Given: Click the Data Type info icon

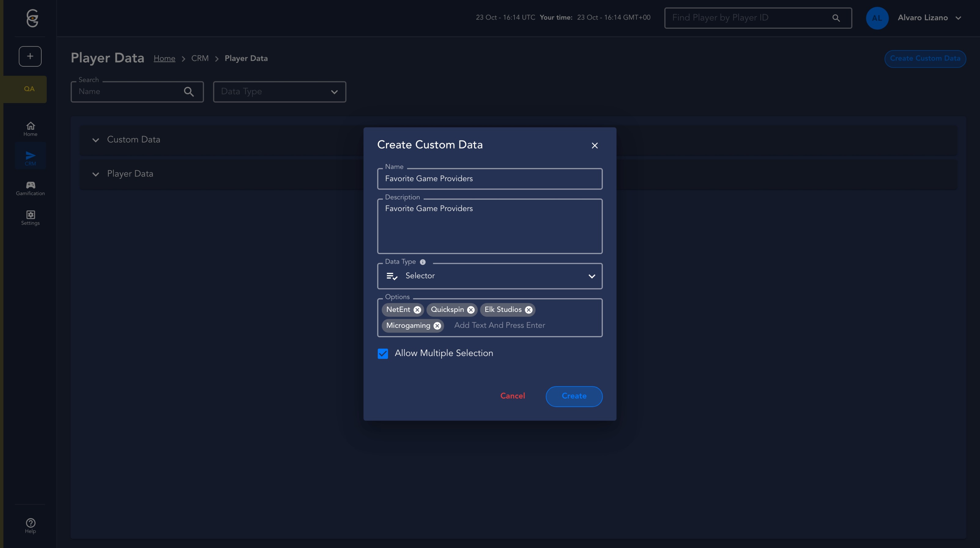Looking at the screenshot, I should click(423, 262).
